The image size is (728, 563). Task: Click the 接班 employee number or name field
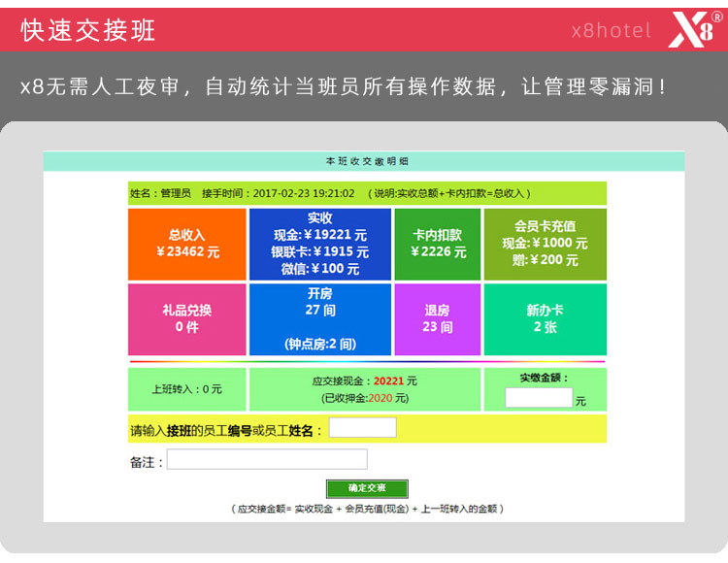pyautogui.click(x=363, y=427)
